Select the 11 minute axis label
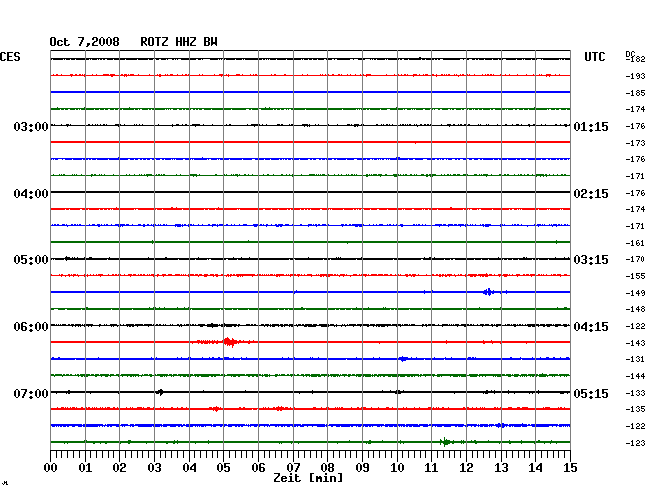Image resolution: width=650 pixels, height=494 pixels. [431, 468]
